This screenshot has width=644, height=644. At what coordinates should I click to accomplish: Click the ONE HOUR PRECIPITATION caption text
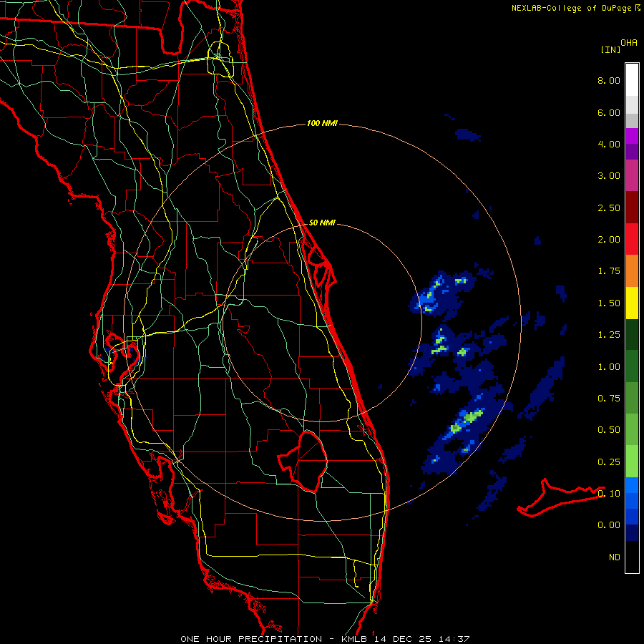(251, 639)
